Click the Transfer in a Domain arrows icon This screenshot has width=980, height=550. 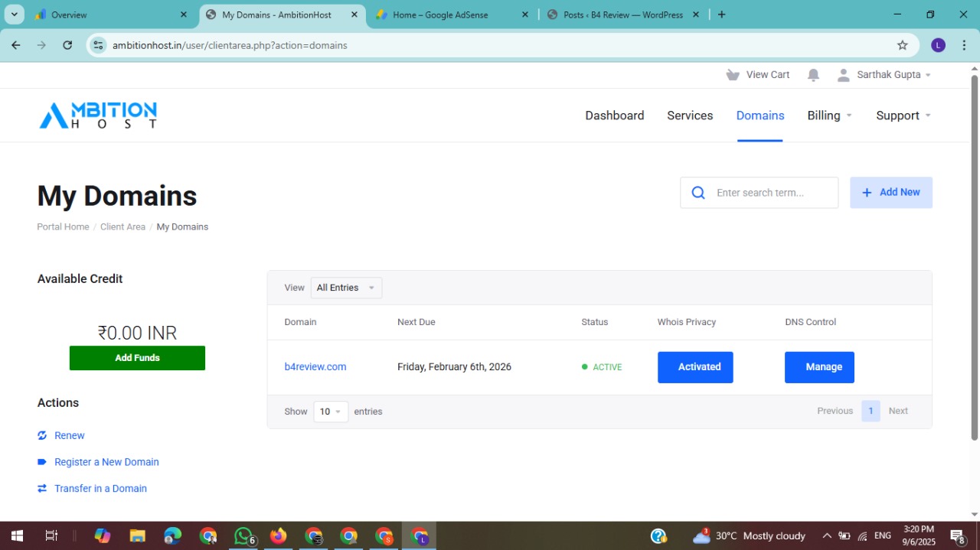pyautogui.click(x=42, y=488)
